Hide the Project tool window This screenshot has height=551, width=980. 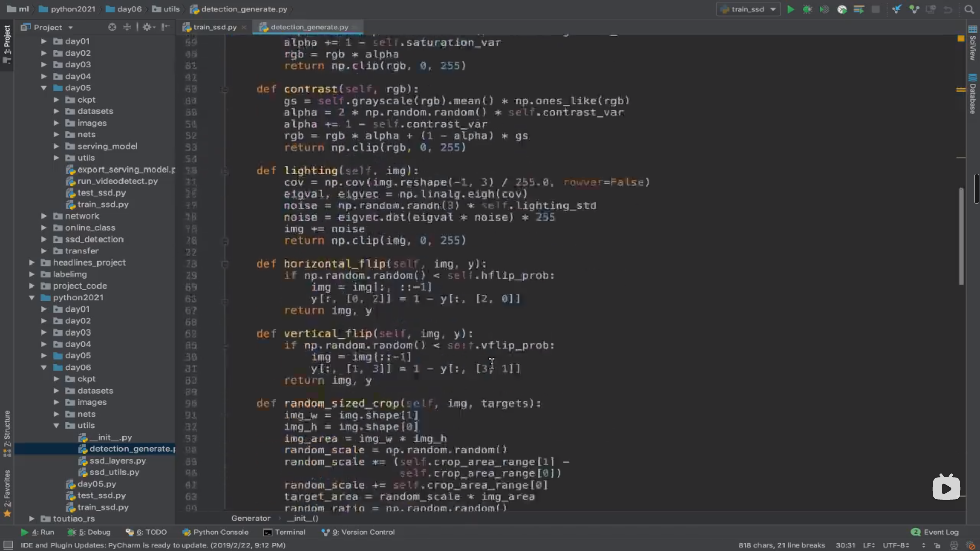click(165, 27)
